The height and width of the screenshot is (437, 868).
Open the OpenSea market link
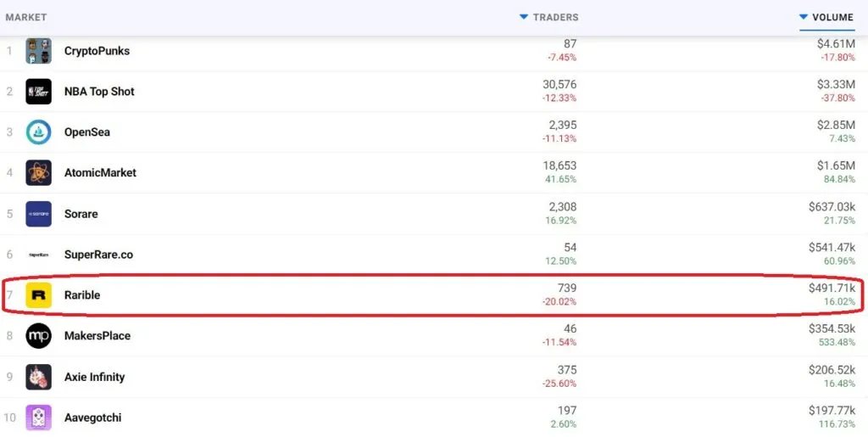[x=87, y=132]
